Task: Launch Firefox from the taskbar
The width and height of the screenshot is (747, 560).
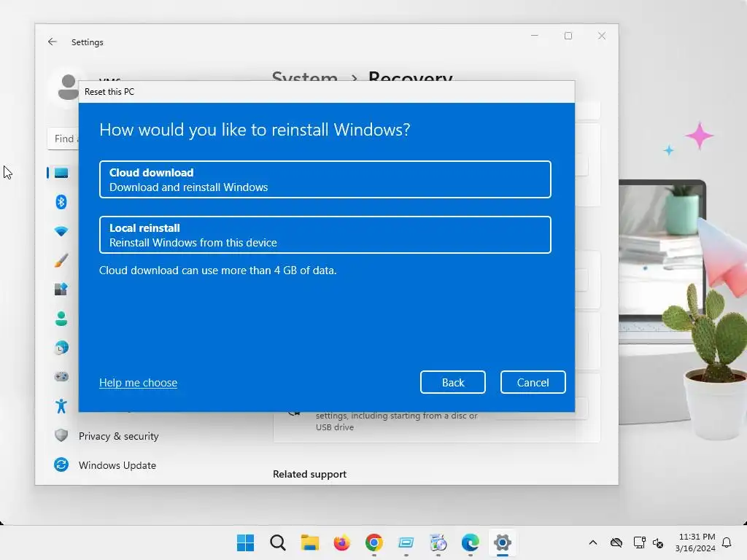Action: [341, 542]
